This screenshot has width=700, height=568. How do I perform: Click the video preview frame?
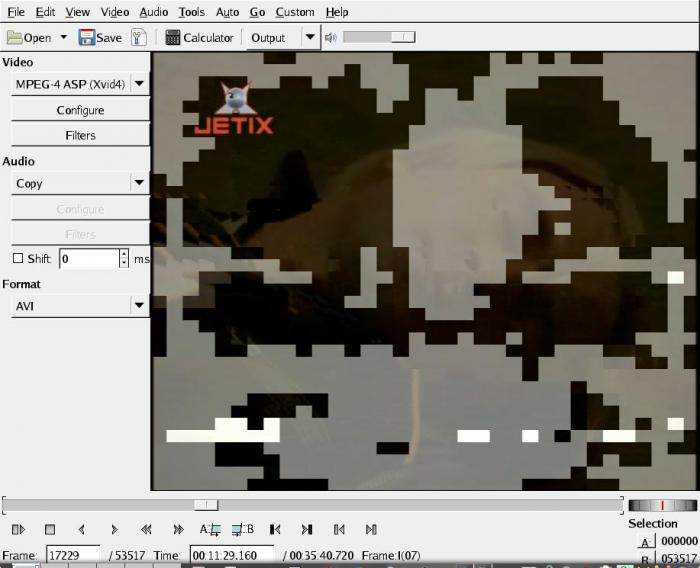click(x=424, y=271)
